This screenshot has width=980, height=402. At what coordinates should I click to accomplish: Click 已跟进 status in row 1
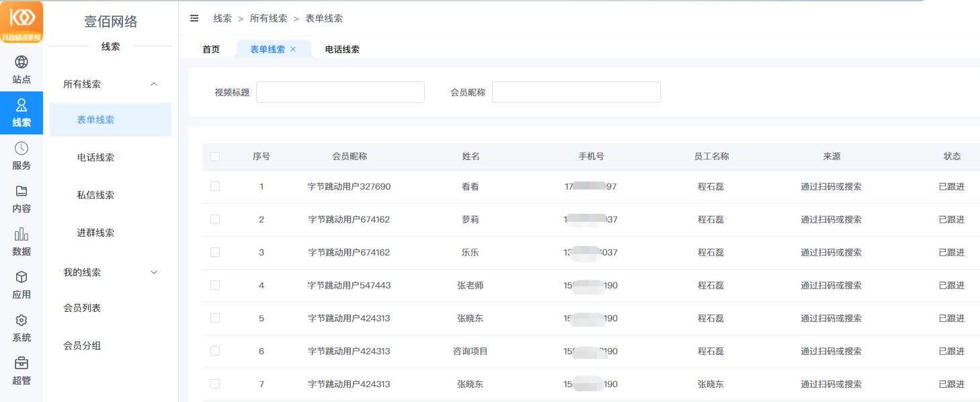(x=952, y=186)
